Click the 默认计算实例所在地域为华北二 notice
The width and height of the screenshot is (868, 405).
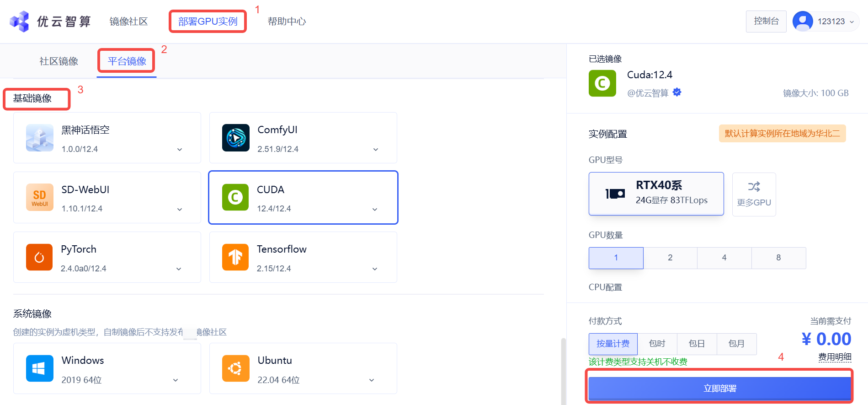click(x=782, y=134)
